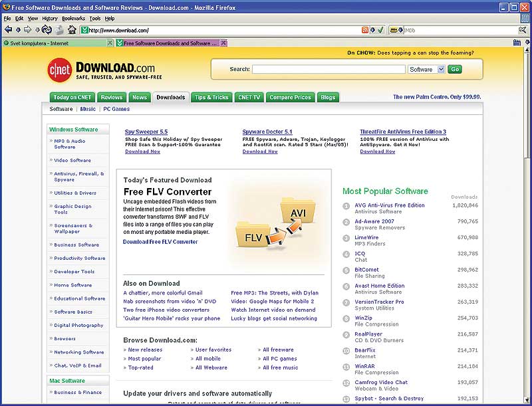Go to the Home page icon
Screen dimensions: 532x406
tap(72, 30)
